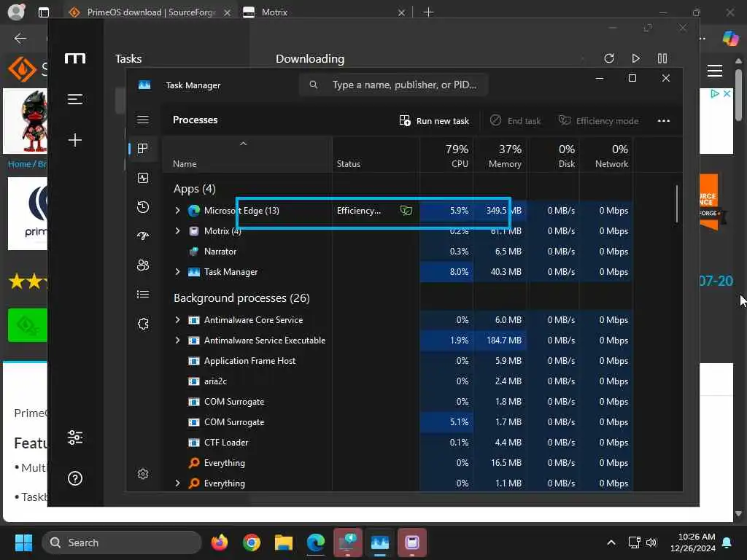
Task: Click the End task button
Action: 516,121
